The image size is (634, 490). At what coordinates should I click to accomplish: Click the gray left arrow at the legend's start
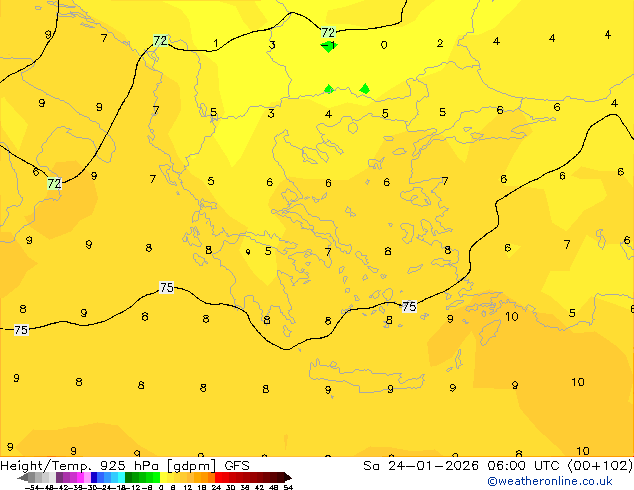(23, 477)
